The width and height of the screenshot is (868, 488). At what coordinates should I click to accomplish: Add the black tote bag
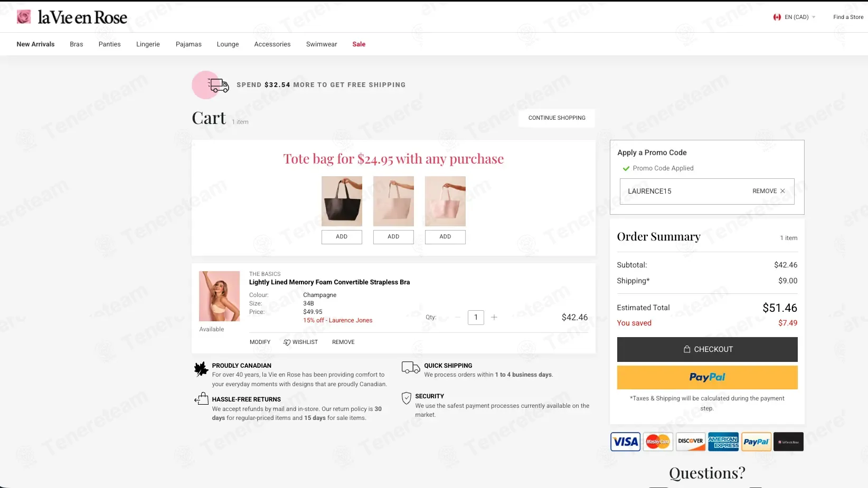coord(342,237)
